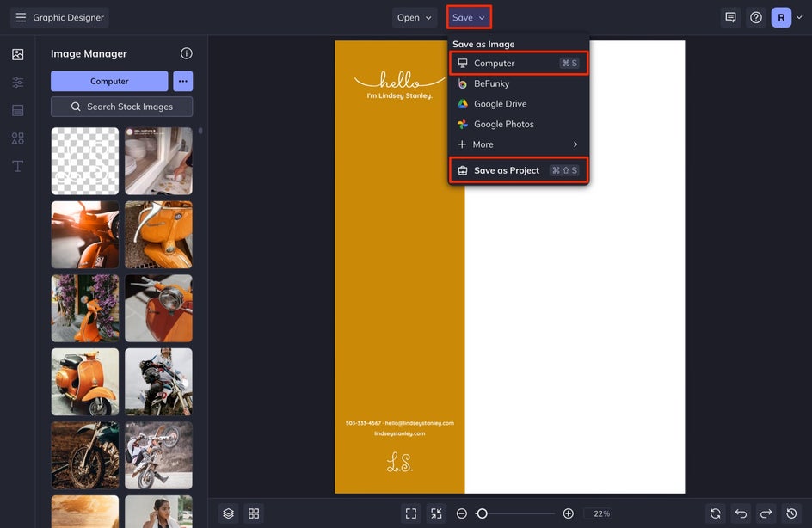
Task: Select the orange scooter on white thumbnail
Action: coord(85,382)
